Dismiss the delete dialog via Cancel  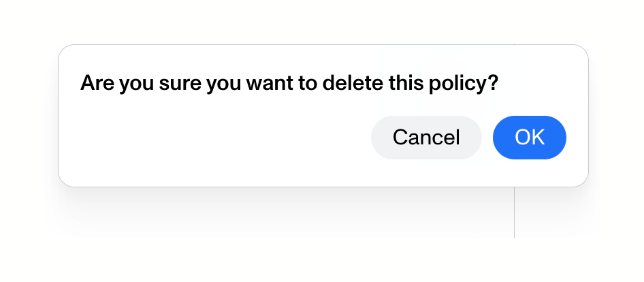point(426,138)
